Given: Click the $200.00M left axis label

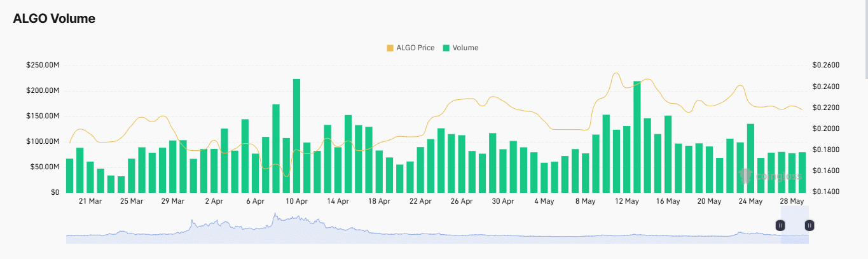Looking at the screenshot, I should [43, 91].
